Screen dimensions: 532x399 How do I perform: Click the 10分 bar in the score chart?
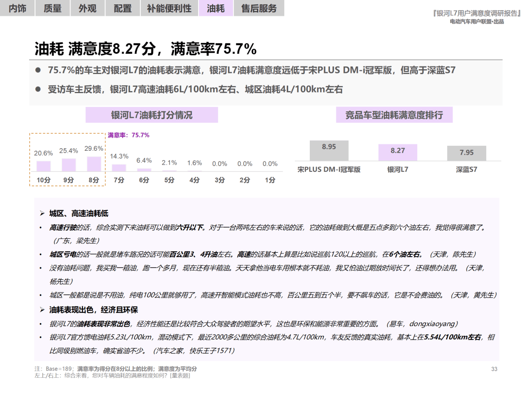pos(43,166)
